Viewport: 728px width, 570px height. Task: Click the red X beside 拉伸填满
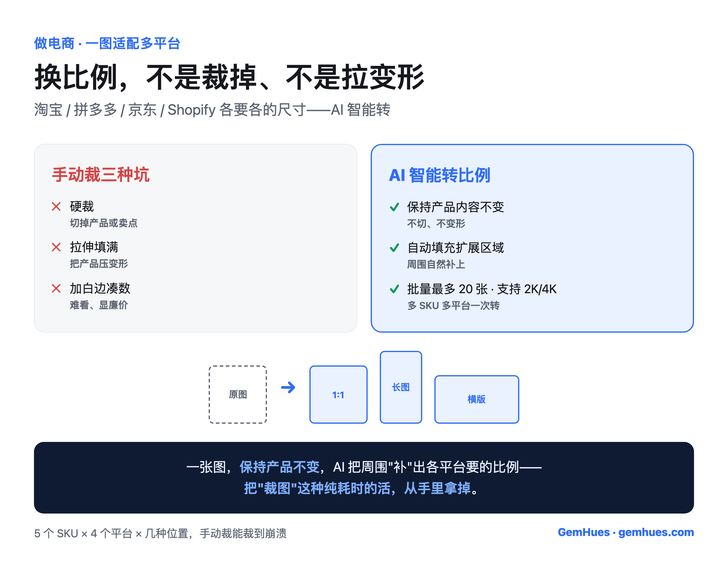(56, 247)
